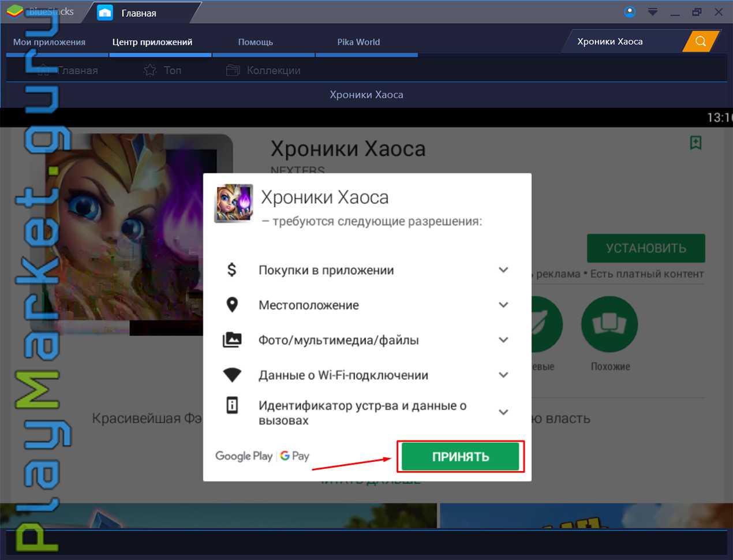
Task: Click the G Pay logo in dialog
Action: 295,456
